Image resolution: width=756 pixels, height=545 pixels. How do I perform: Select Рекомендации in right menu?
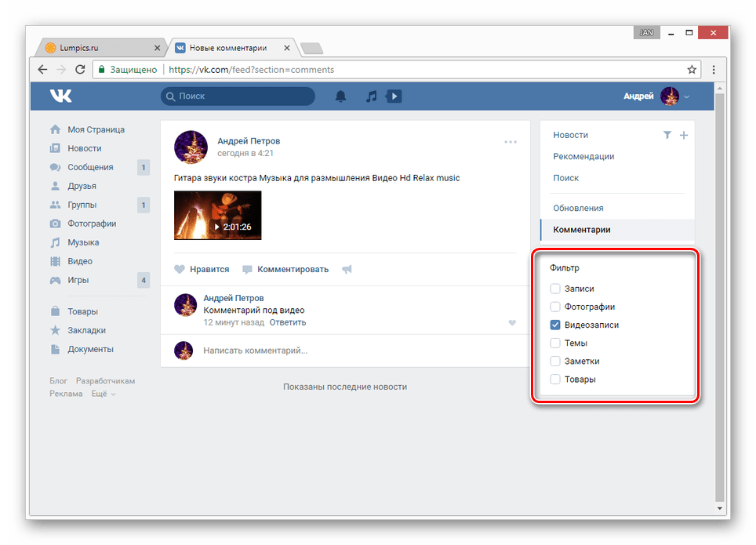click(583, 156)
